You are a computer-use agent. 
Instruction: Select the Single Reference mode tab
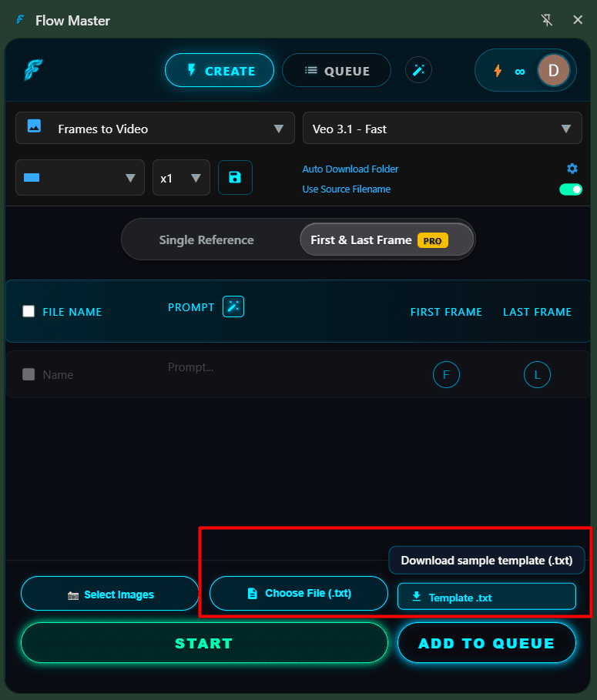point(206,240)
